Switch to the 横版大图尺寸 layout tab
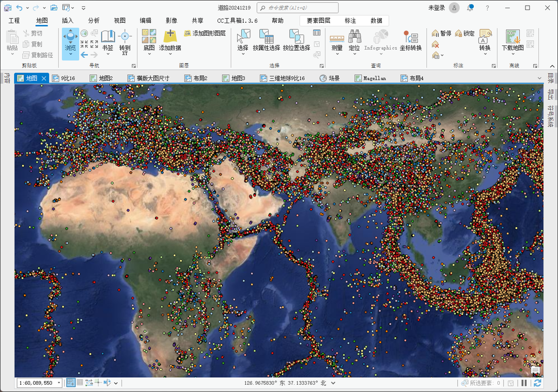558x392 pixels. (x=149, y=79)
